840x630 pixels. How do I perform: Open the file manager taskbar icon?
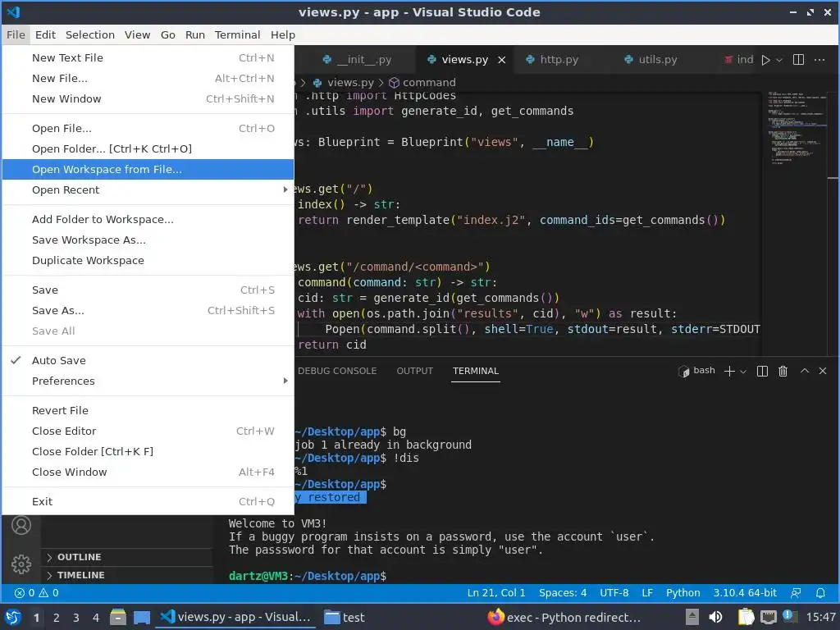(118, 617)
